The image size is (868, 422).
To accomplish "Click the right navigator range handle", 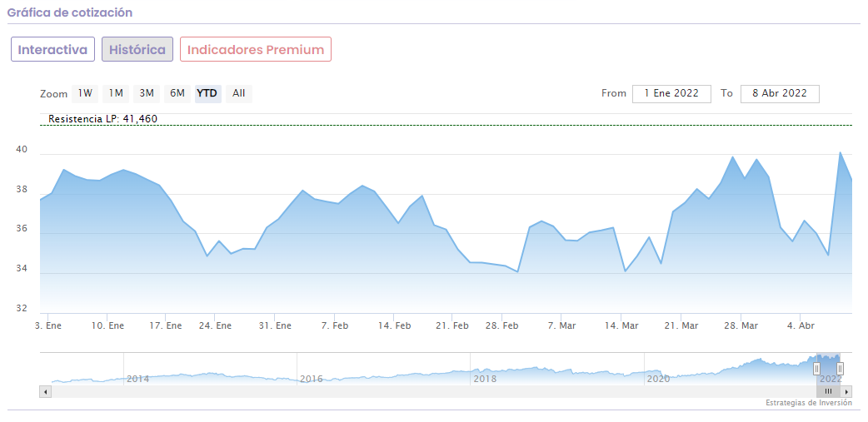I will click(840, 368).
